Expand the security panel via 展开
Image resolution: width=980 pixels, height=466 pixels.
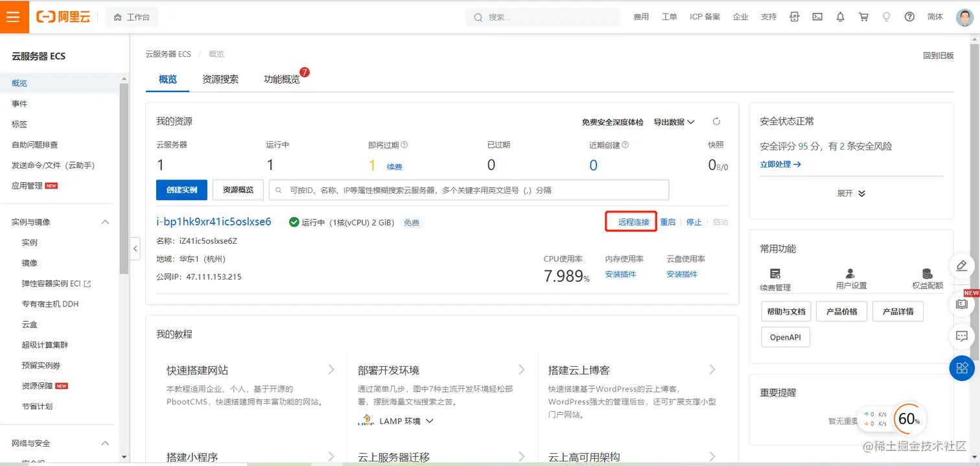(851, 193)
